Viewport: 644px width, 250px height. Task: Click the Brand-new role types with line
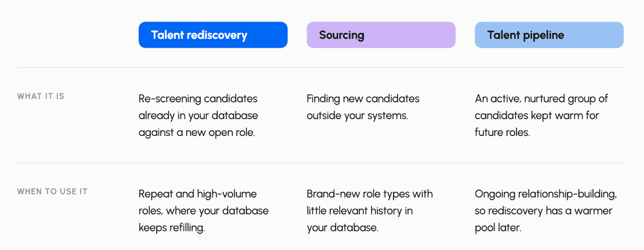pos(370,194)
